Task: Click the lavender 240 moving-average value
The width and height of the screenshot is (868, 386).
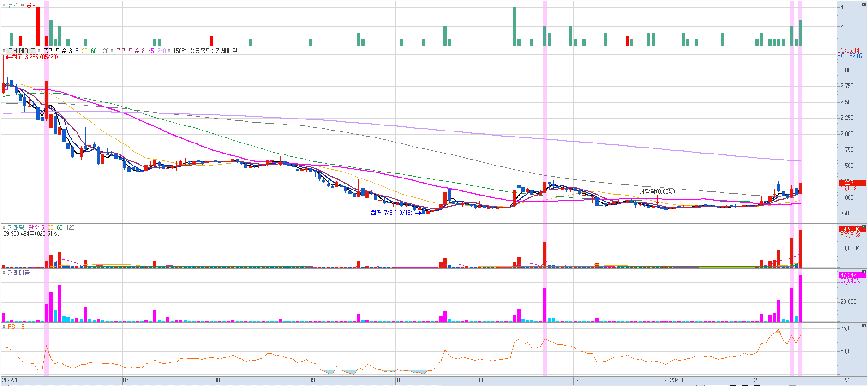Action: click(x=162, y=51)
